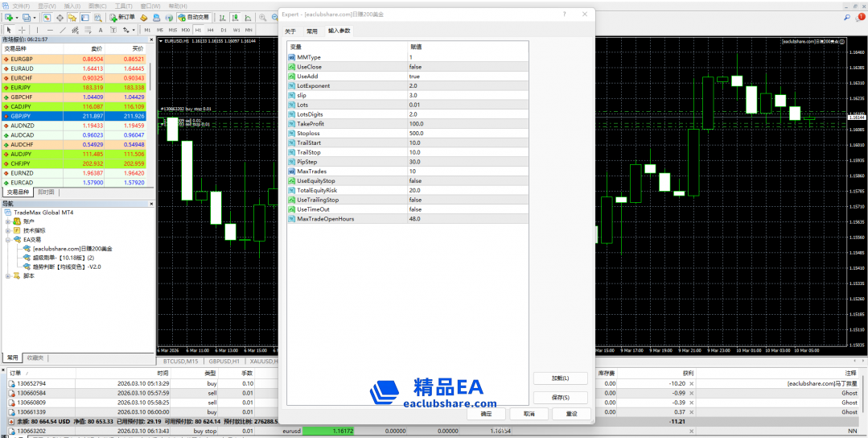The image size is (868, 438).
Task: Expand the 技术指标 indicators tree node
Action: [x=8, y=230]
